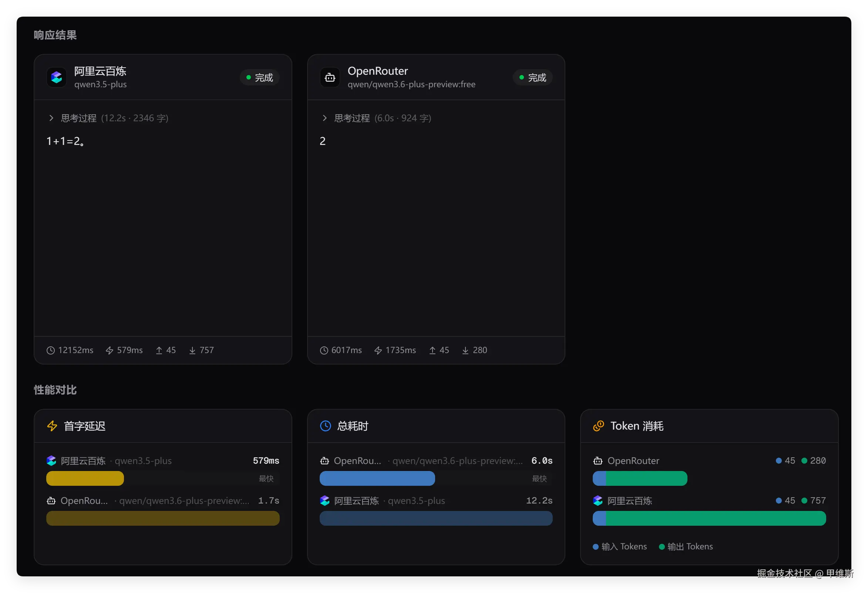
Task: Click the clock icon beside 12152ms
Action: 50,350
